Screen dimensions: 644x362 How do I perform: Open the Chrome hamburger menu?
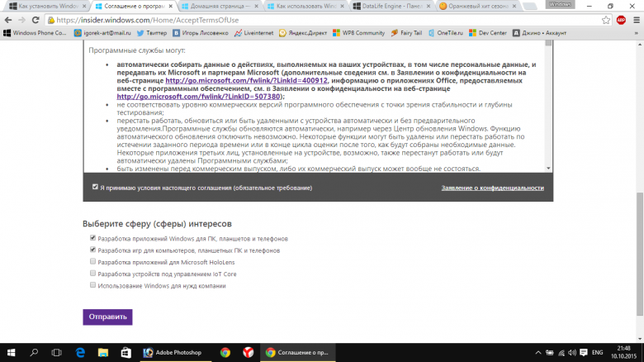click(637, 20)
